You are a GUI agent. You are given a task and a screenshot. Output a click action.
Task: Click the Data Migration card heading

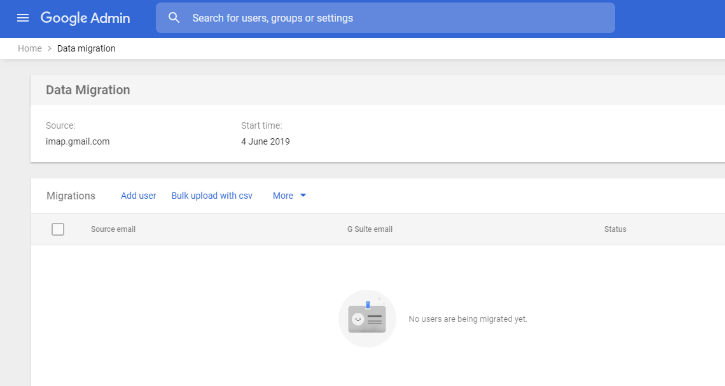(x=88, y=90)
